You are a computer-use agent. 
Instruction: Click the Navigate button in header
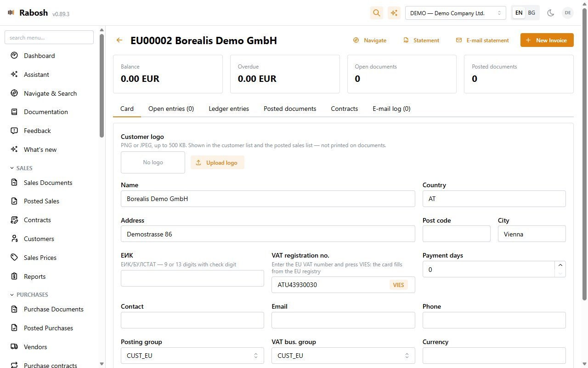click(x=370, y=40)
